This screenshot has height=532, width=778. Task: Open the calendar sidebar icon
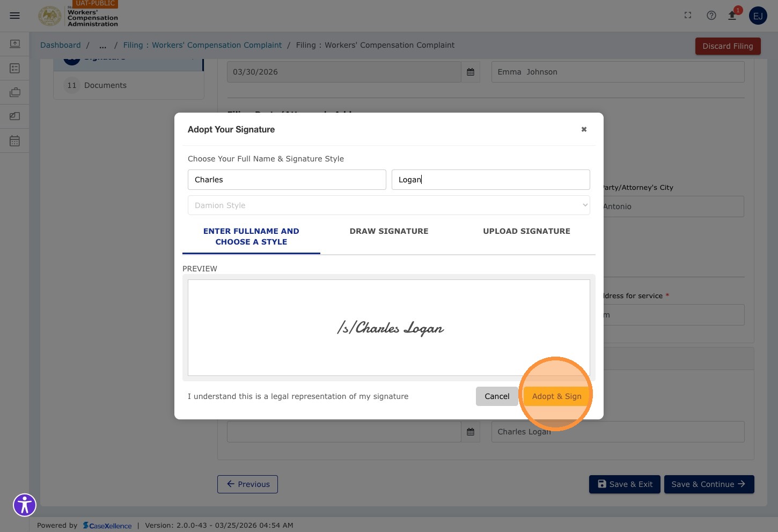coord(14,141)
